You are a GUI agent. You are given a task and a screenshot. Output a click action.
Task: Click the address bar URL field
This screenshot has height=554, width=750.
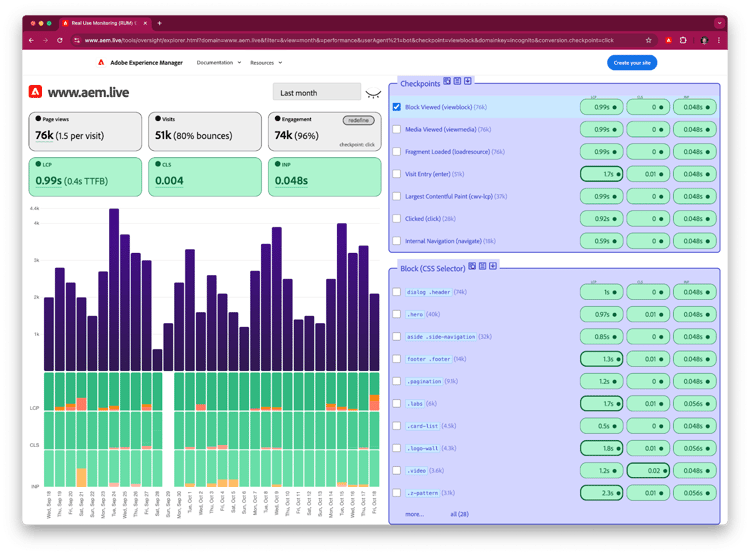349,40
